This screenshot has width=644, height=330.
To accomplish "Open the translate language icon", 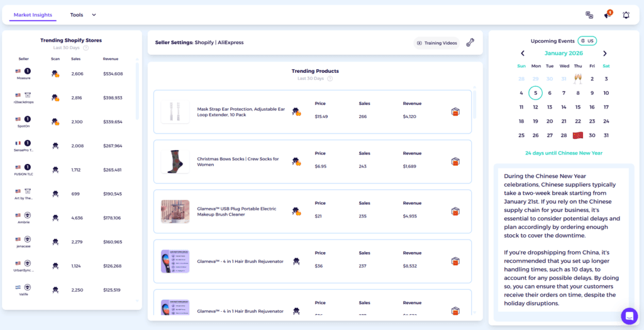I will tap(589, 15).
